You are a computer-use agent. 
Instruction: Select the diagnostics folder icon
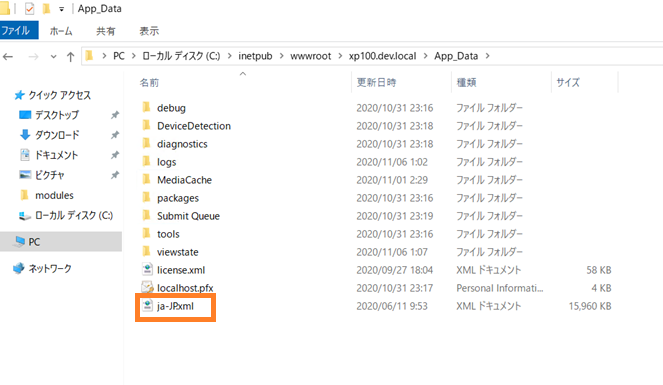pos(146,144)
